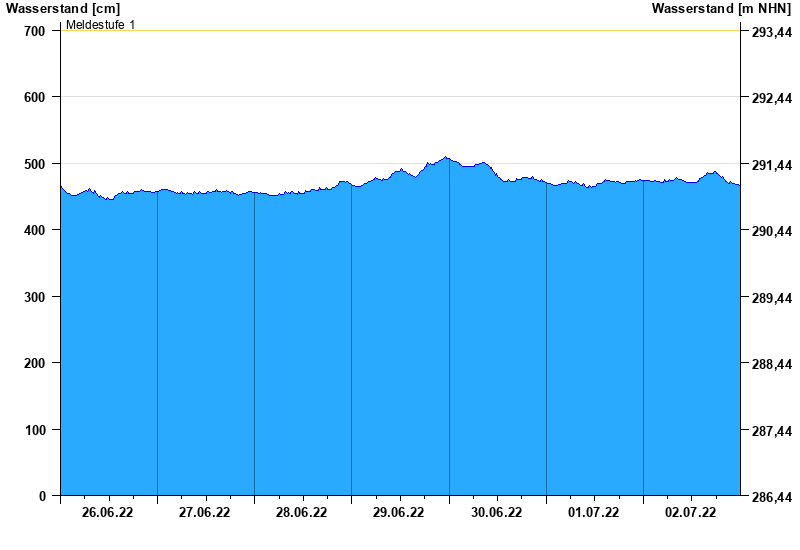The image size is (800, 550).
Task: Pick the date label 29.06.22
Action: [398, 512]
